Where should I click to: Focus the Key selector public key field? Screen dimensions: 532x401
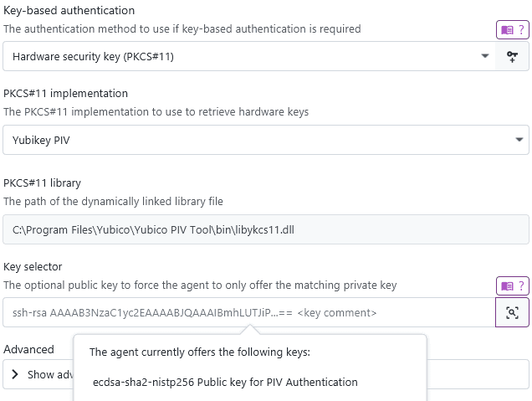pos(249,312)
